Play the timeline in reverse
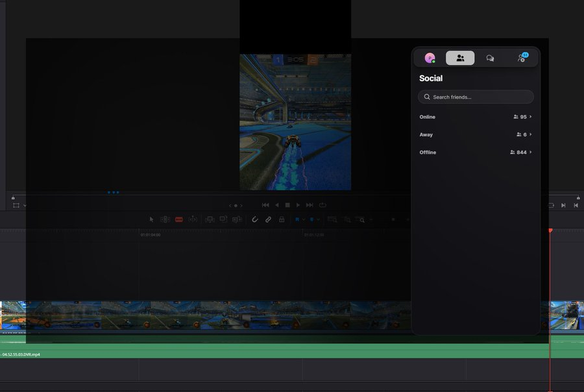Viewport: 584px width, 392px height. [276, 205]
